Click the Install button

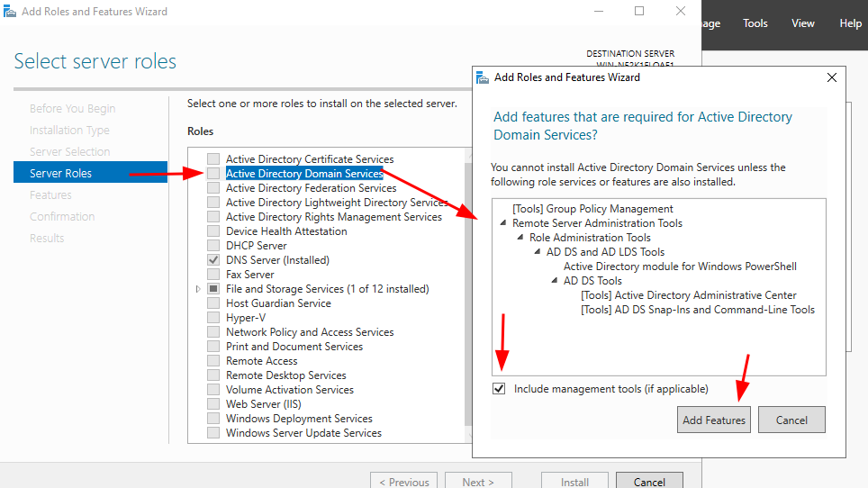[574, 481]
